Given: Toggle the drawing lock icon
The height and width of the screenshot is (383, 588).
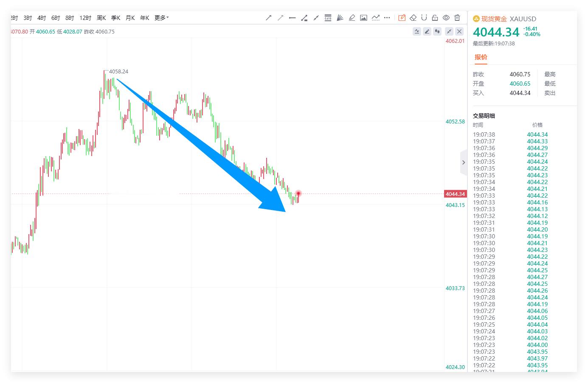Looking at the screenshot, I should tap(435, 18).
